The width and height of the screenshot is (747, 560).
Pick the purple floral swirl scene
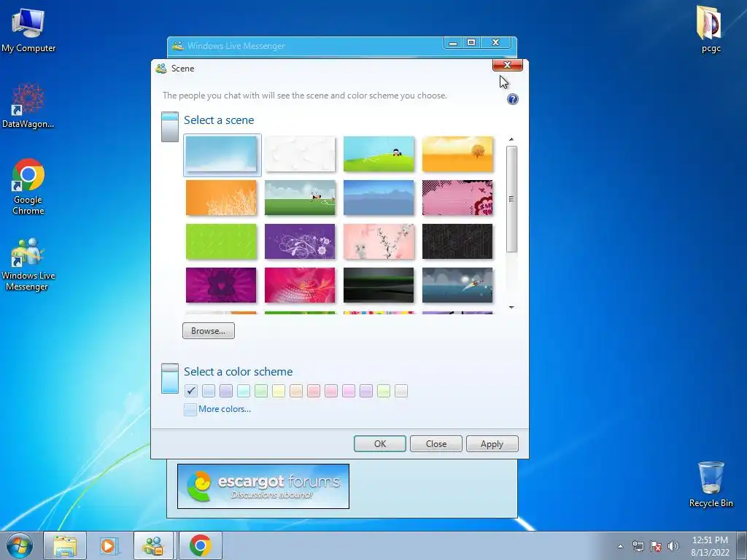pyautogui.click(x=300, y=241)
